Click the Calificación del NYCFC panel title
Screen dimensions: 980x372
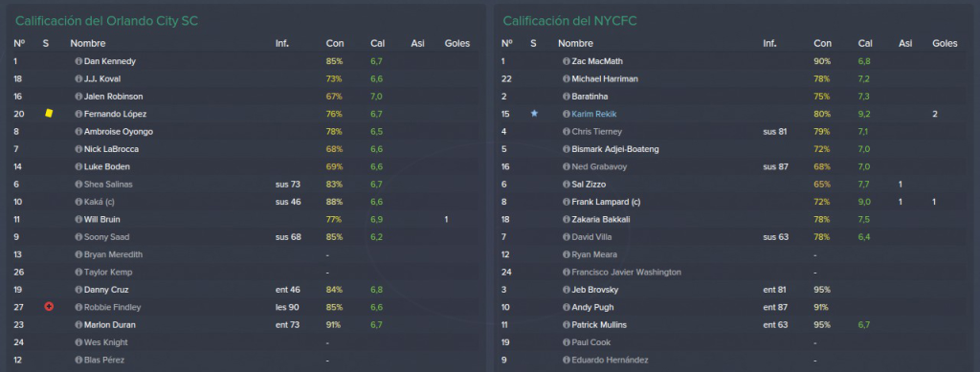tap(570, 21)
